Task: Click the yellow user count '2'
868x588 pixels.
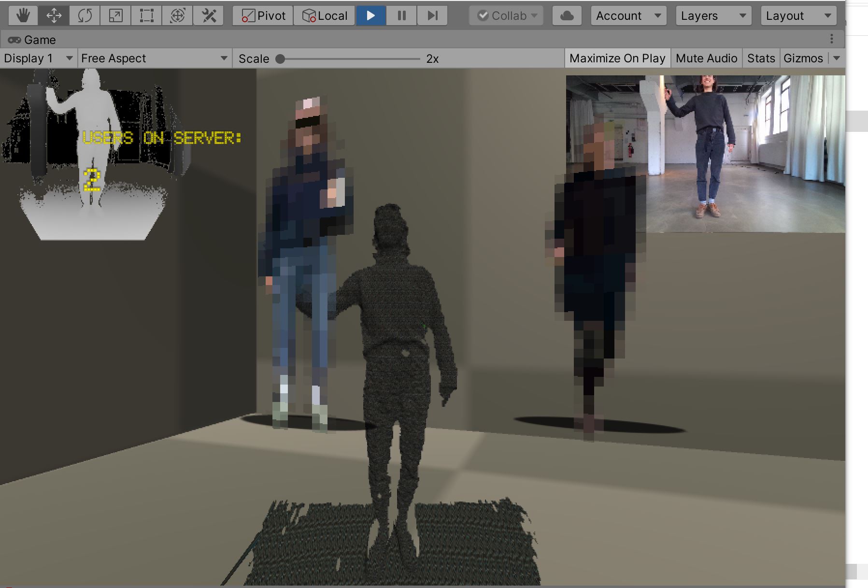Action: tap(92, 180)
